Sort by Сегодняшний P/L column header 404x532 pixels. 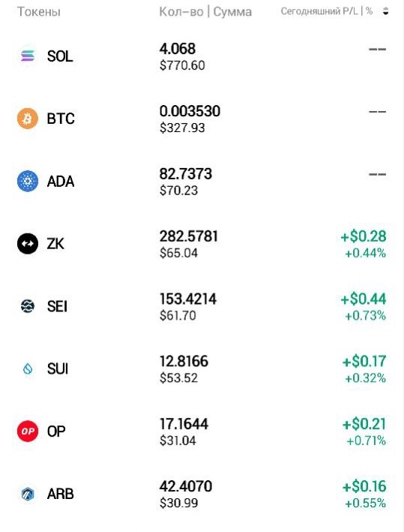tap(327, 11)
